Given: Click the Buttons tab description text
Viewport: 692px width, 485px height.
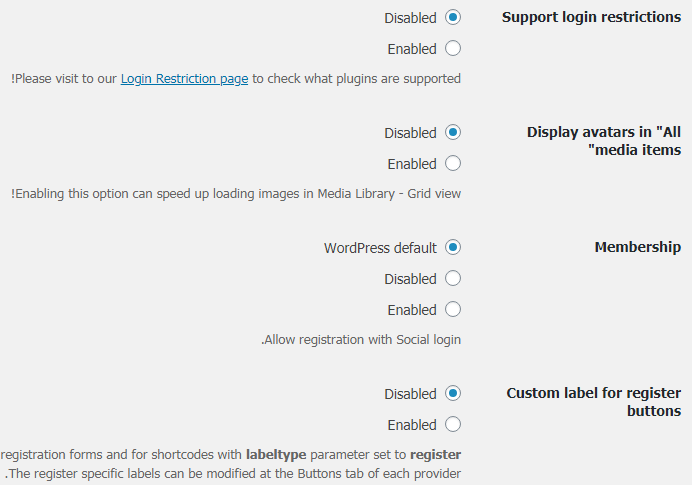Looking at the screenshot, I should (232, 473).
